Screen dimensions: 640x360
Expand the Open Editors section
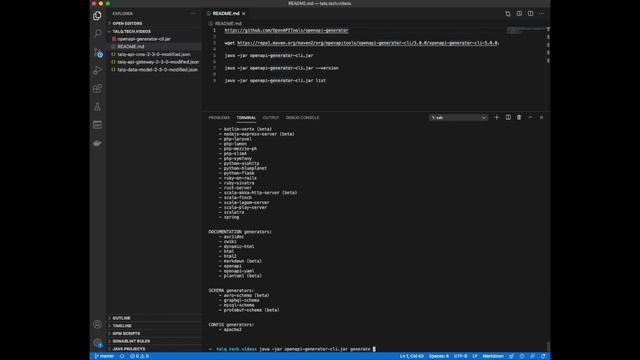tap(154, 24)
